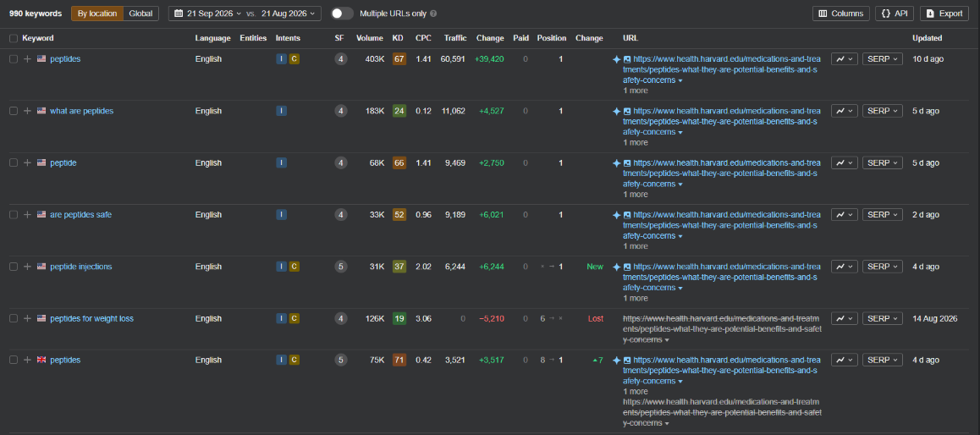Screen dimensions: 980x435
Task: Toggle Multiple URLs only switch
Action: pos(342,14)
